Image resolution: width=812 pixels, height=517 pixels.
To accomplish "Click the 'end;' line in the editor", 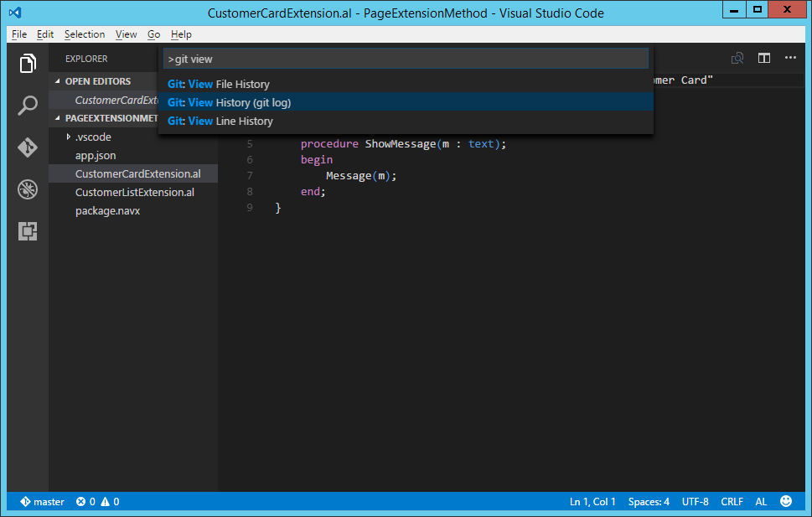I will [x=313, y=191].
